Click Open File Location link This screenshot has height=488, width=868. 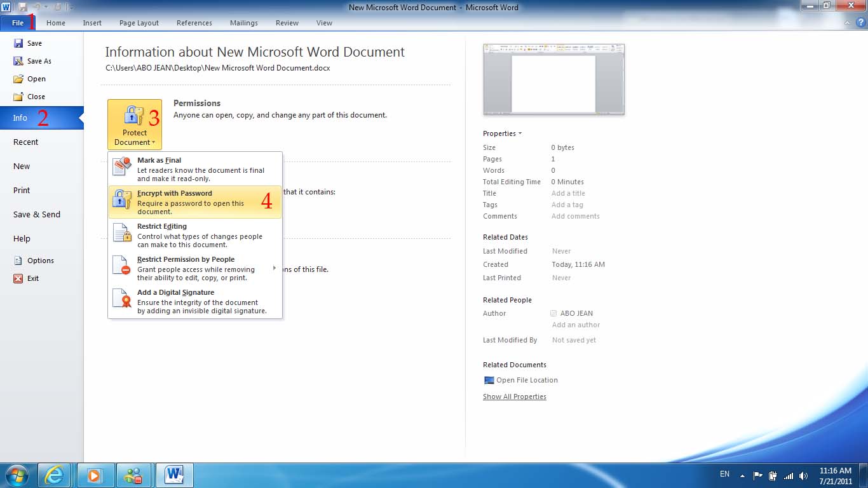[x=526, y=380]
